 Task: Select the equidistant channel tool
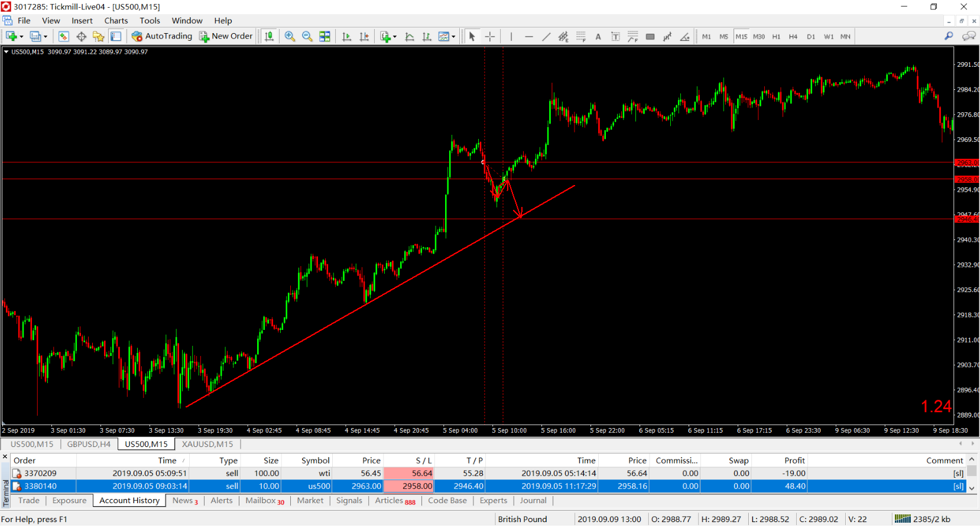563,36
